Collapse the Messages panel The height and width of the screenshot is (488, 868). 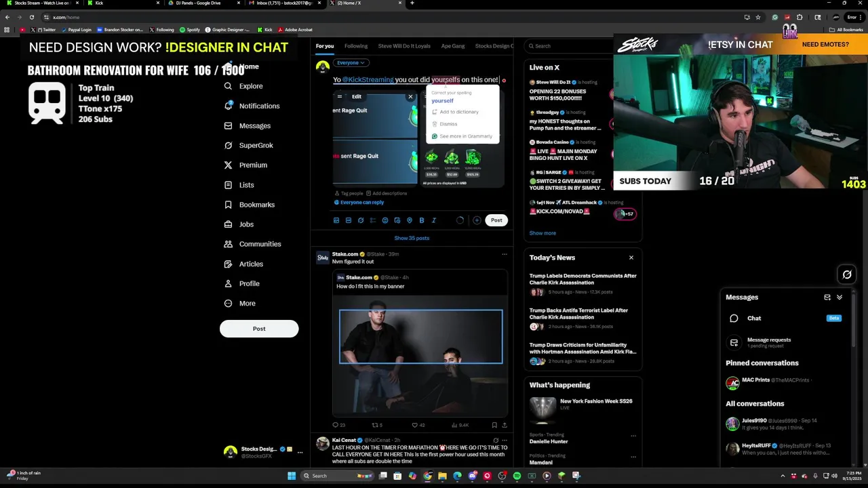click(x=840, y=297)
